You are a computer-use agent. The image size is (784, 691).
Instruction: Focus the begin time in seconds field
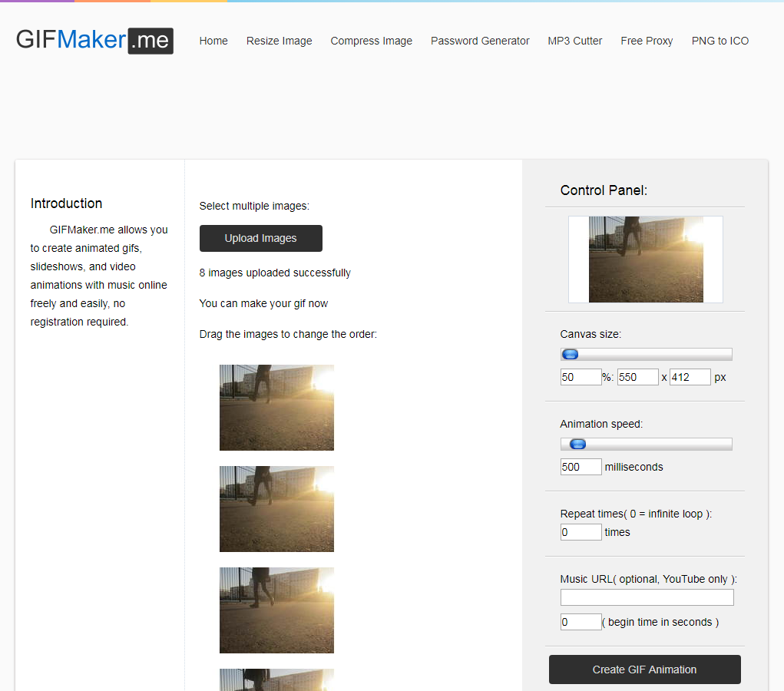coord(581,622)
